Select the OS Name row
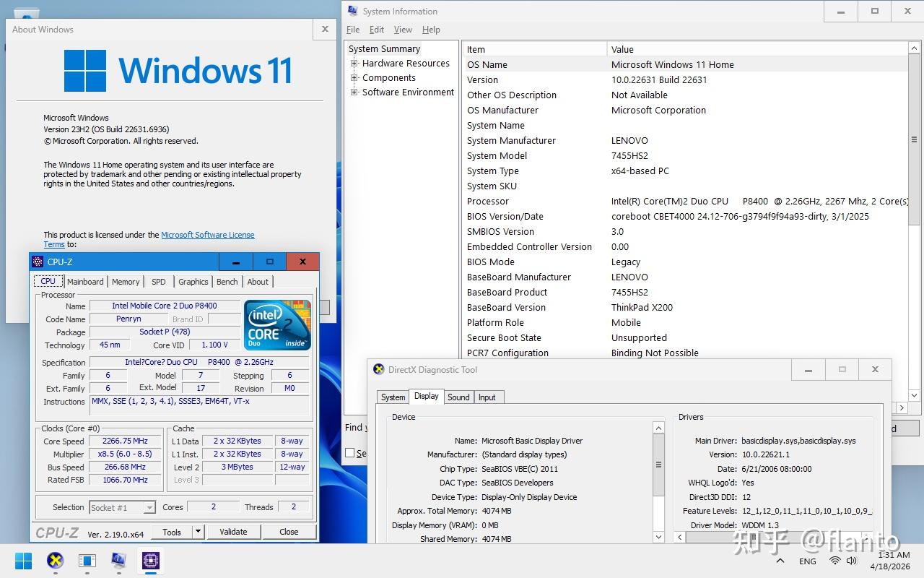Image resolution: width=924 pixels, height=578 pixels. (685, 64)
